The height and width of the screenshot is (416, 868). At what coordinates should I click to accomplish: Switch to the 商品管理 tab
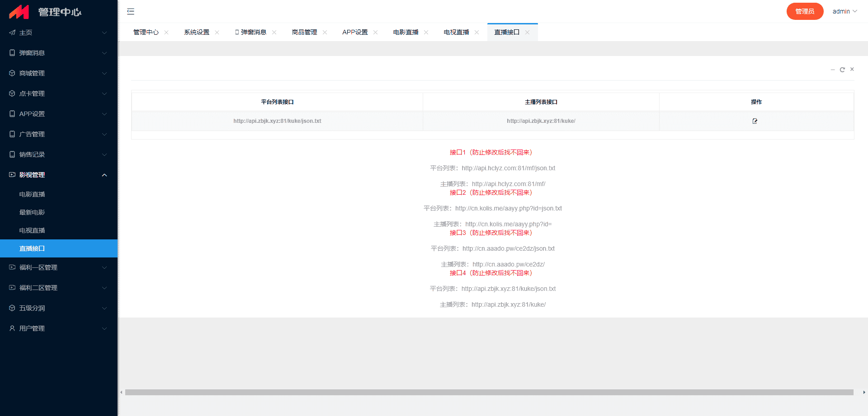[x=304, y=33]
